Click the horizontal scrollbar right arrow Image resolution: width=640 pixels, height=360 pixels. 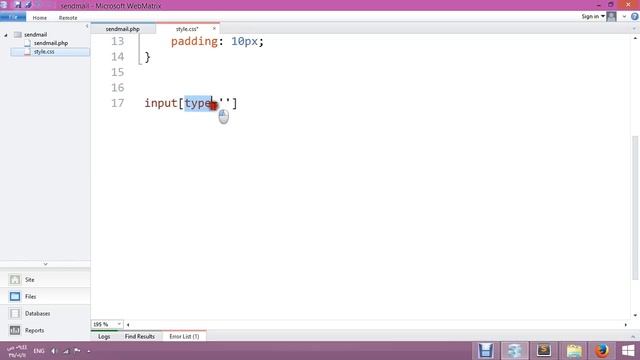point(626,325)
